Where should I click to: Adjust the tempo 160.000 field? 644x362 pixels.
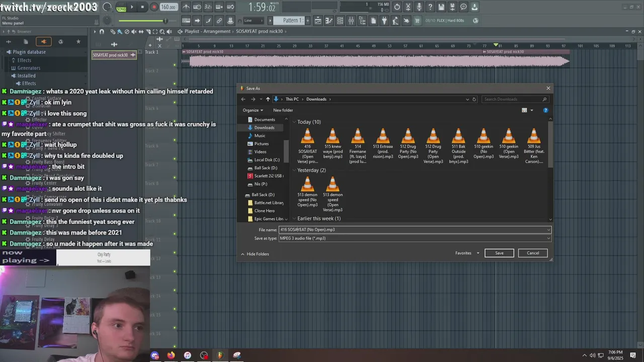coord(169,7)
